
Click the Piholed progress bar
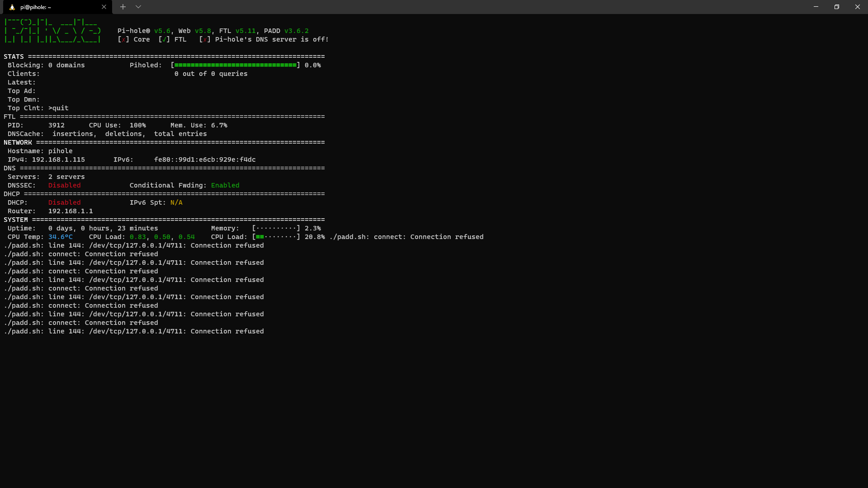[x=235, y=66]
